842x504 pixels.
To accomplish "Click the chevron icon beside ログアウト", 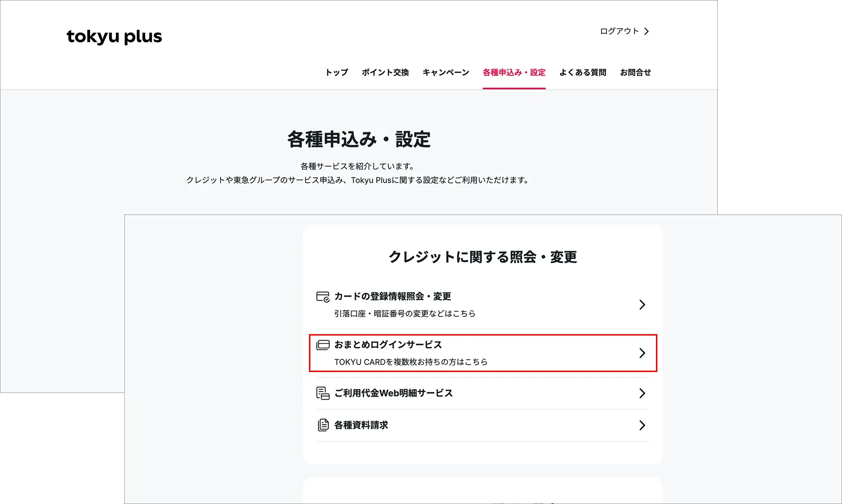I will pos(646,31).
